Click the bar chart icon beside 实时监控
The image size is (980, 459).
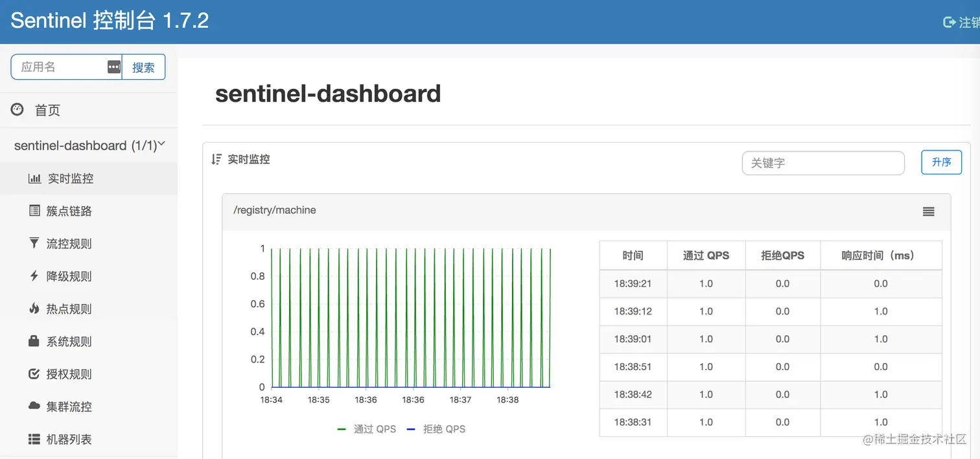point(34,178)
